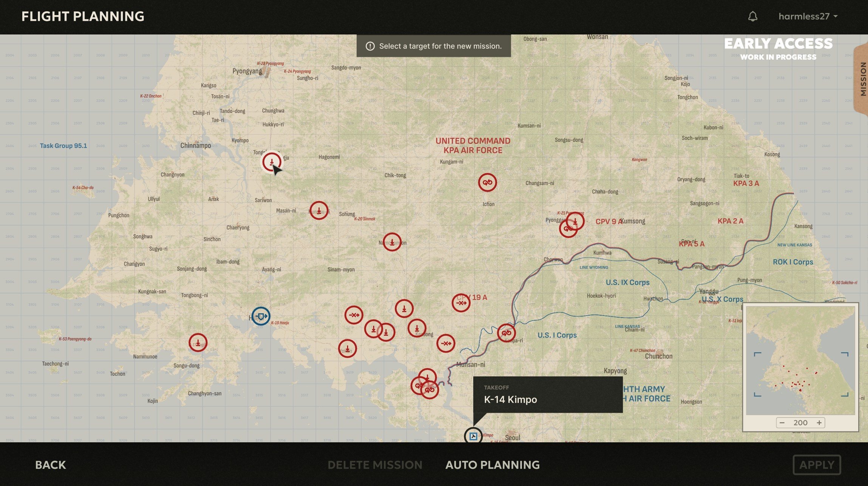Select the interdiction target northwest of Munsan-ni

pyautogui.click(x=446, y=344)
